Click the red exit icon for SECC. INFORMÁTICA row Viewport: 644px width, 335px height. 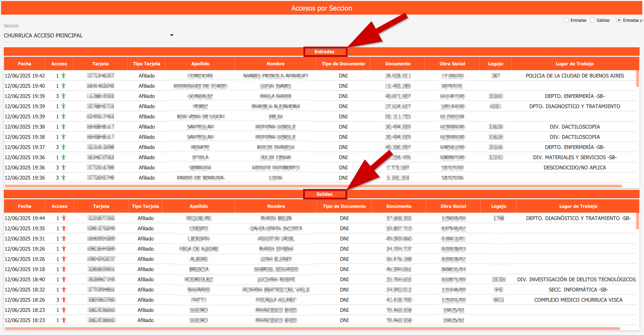[64, 289]
